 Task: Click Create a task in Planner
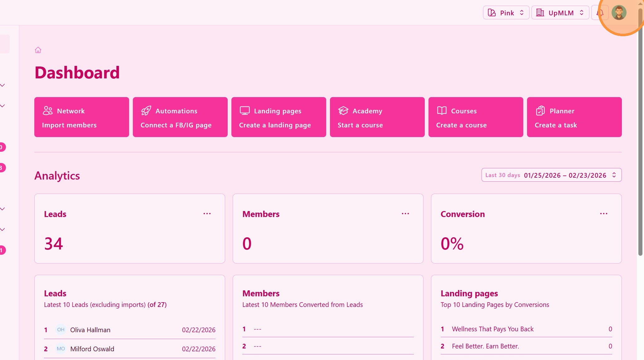pos(556,125)
